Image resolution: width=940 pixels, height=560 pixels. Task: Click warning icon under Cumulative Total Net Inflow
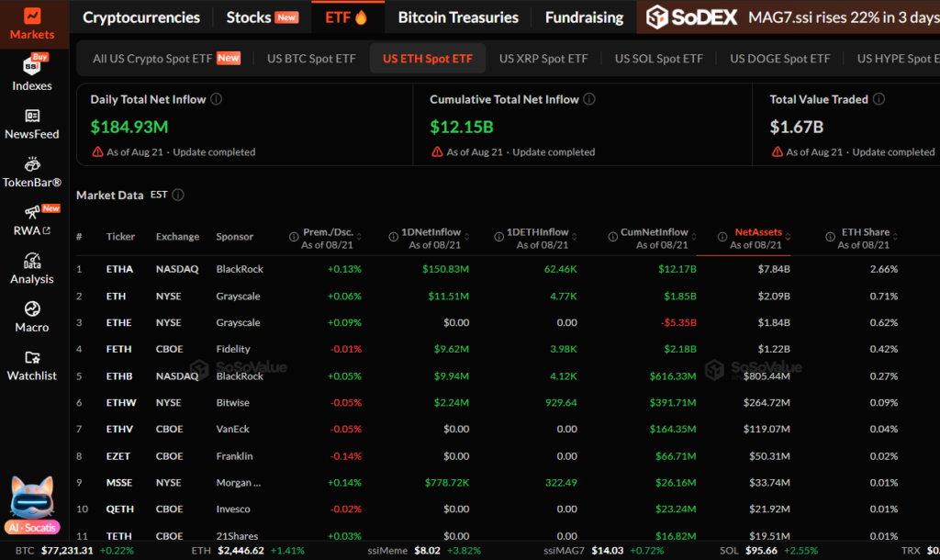click(437, 151)
